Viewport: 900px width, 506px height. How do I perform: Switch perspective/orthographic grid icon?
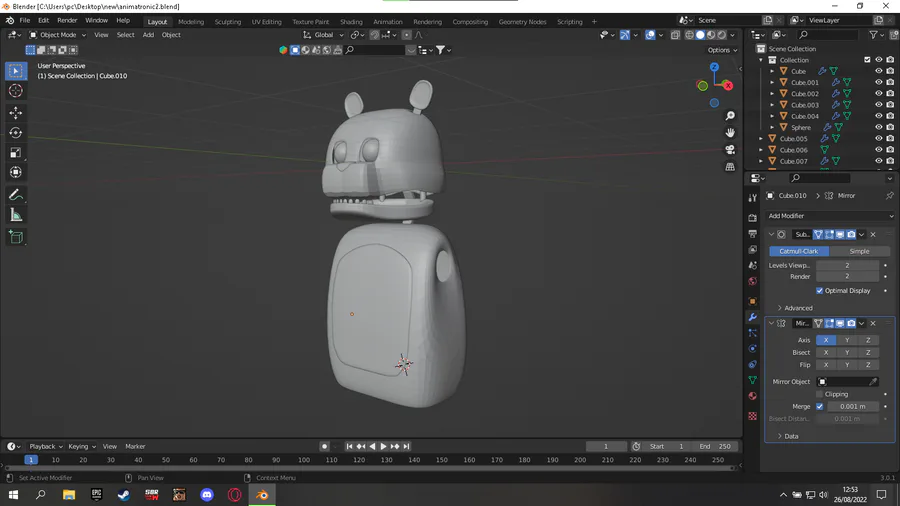730,167
